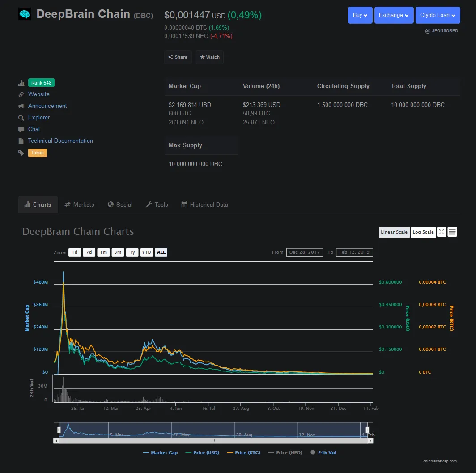The image size is (476, 473).
Task: Open the Technical Documentation link
Action: coord(60,141)
